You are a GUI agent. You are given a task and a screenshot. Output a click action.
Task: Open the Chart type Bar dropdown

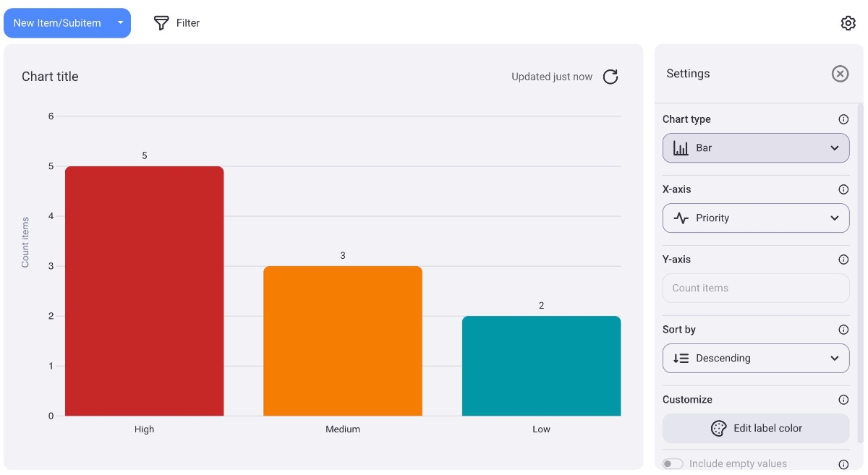[x=755, y=147]
